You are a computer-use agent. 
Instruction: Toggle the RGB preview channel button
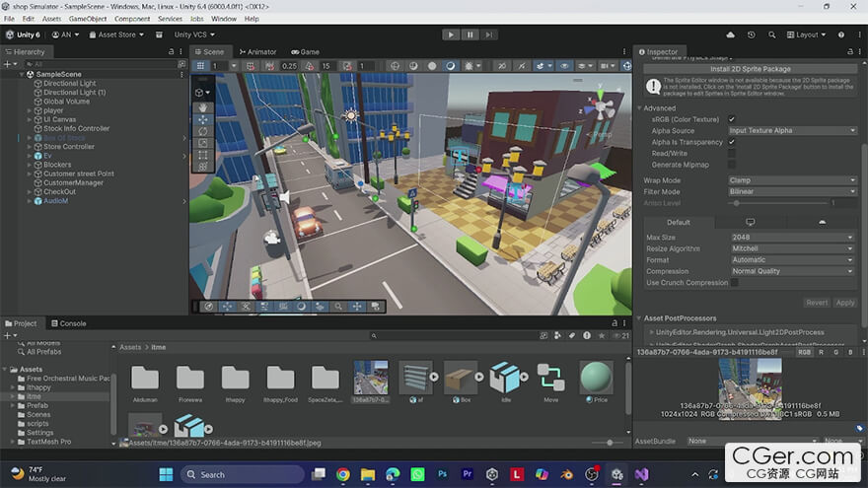point(804,352)
